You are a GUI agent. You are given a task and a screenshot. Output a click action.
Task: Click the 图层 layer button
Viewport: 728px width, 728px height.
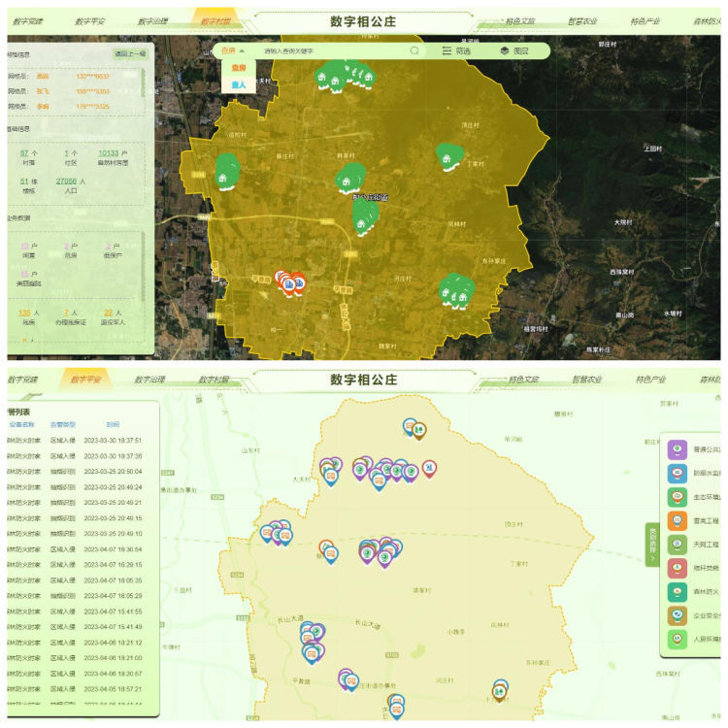513,50
